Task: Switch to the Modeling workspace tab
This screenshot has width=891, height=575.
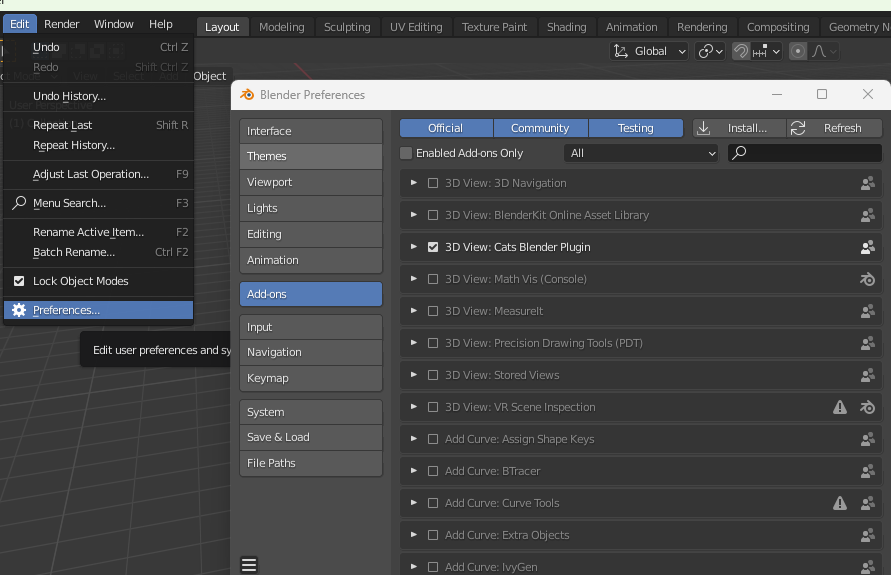Action: pyautogui.click(x=281, y=27)
